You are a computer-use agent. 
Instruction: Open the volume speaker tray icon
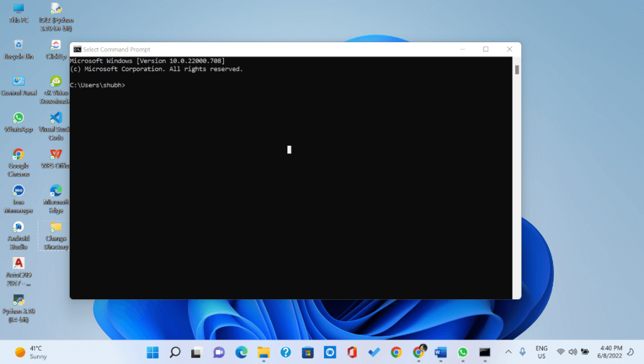(x=572, y=352)
